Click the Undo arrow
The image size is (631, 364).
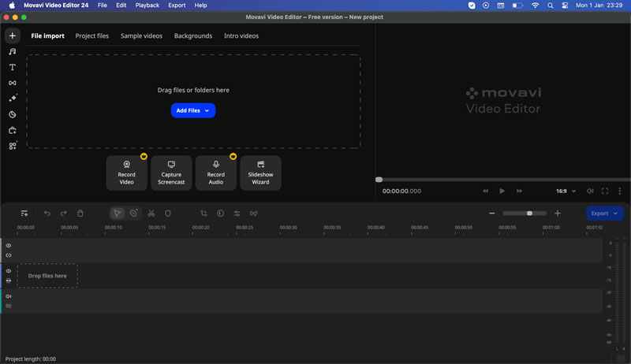[x=47, y=214]
